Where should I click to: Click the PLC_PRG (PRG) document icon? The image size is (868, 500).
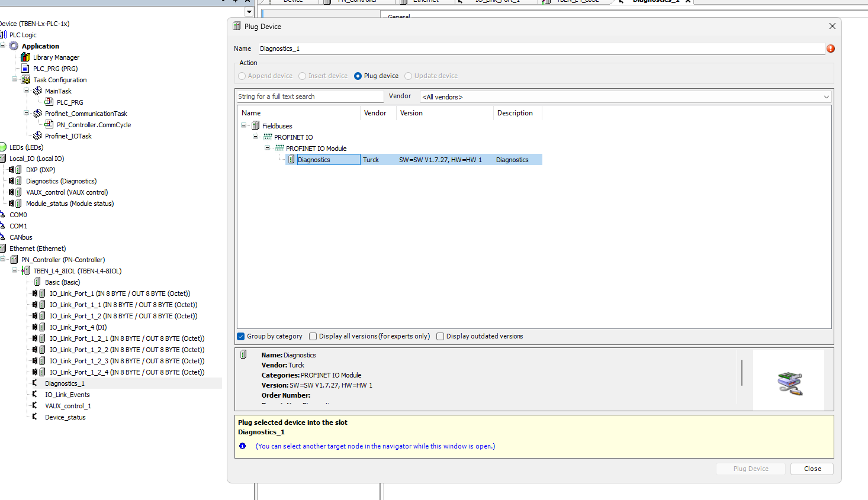coord(25,69)
